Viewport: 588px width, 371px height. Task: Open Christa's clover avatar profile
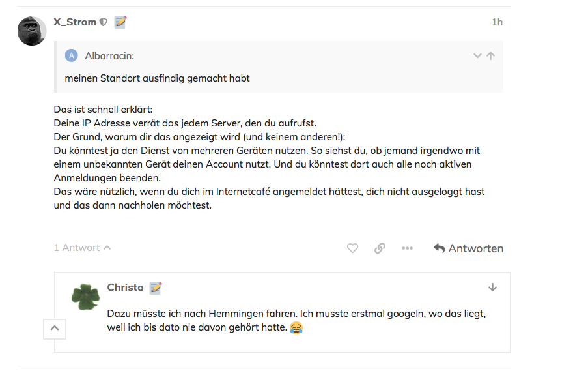tap(85, 297)
